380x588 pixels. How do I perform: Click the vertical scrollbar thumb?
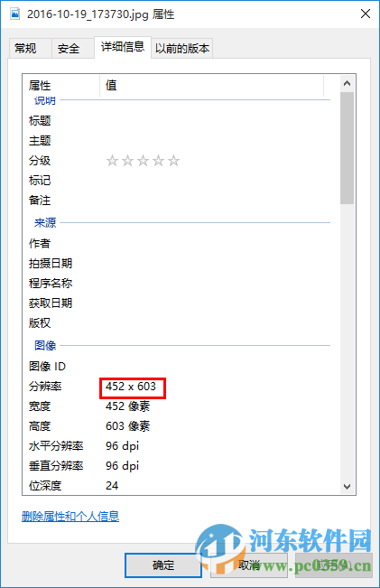coord(347,148)
